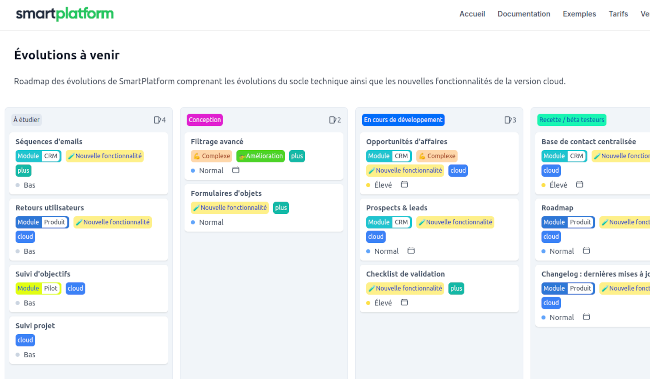Select the blue En cours de développement label
The width and height of the screenshot is (650, 379).
coord(403,120)
